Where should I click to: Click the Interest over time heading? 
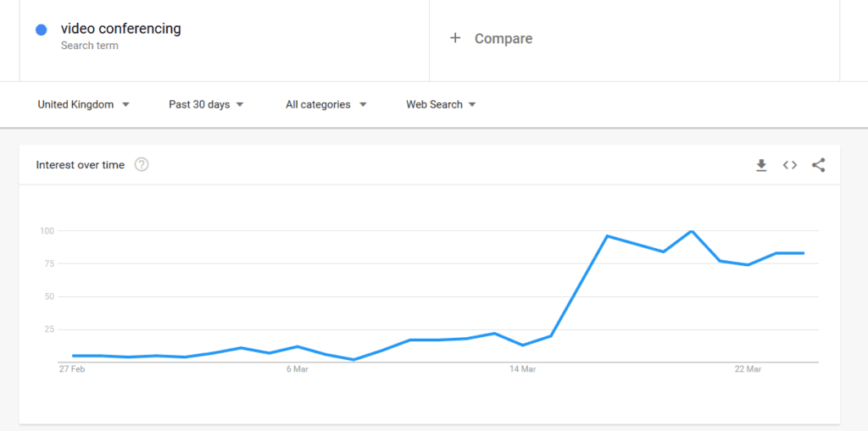pos(80,165)
